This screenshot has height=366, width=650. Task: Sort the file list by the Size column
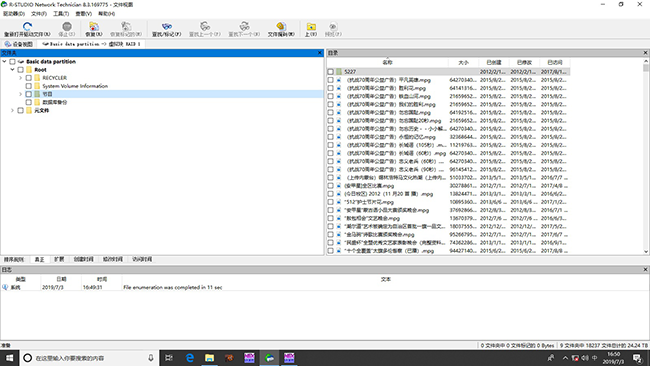click(463, 63)
